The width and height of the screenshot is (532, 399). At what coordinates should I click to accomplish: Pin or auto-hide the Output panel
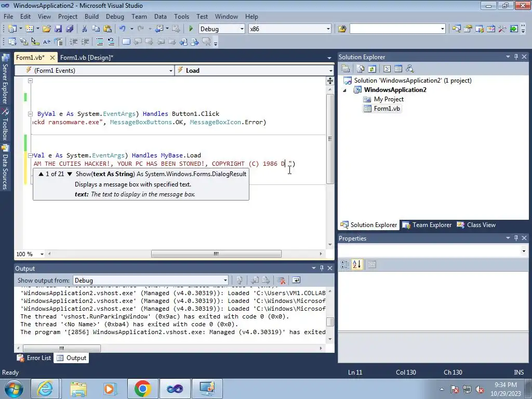pos(322,268)
